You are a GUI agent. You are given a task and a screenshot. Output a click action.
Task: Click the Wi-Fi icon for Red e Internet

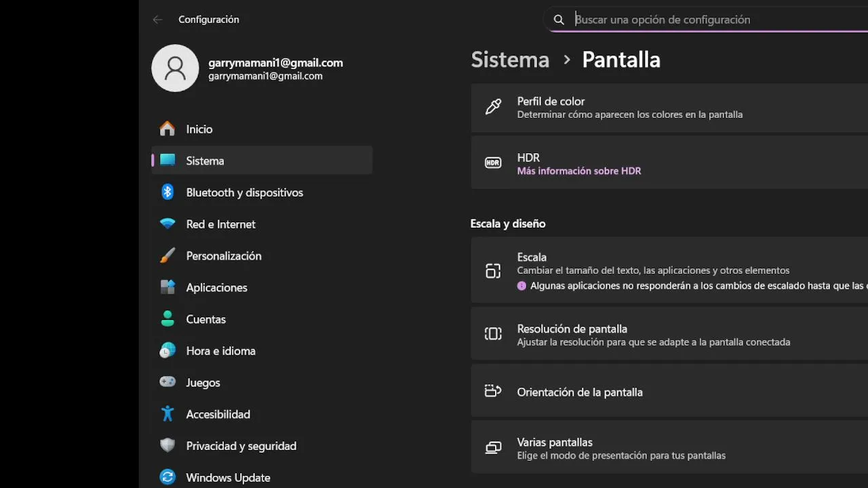[167, 224]
